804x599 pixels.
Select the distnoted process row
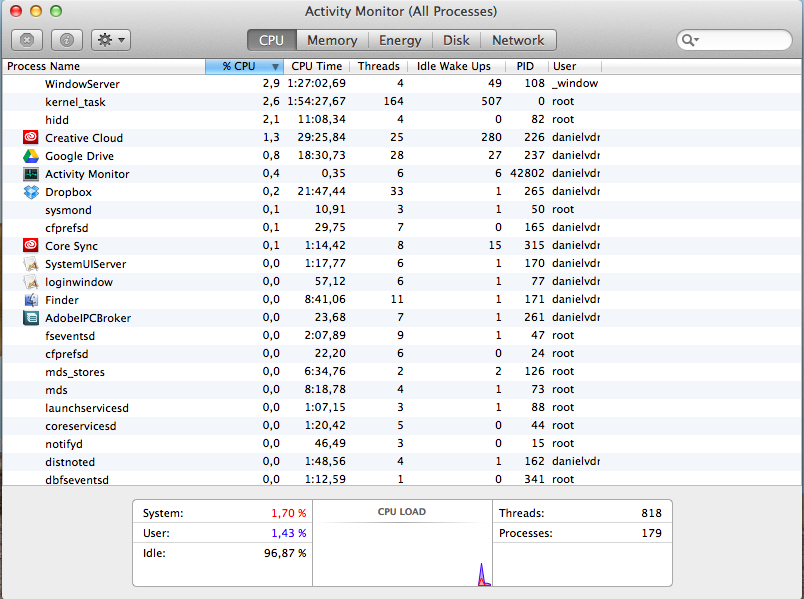tap(402, 462)
